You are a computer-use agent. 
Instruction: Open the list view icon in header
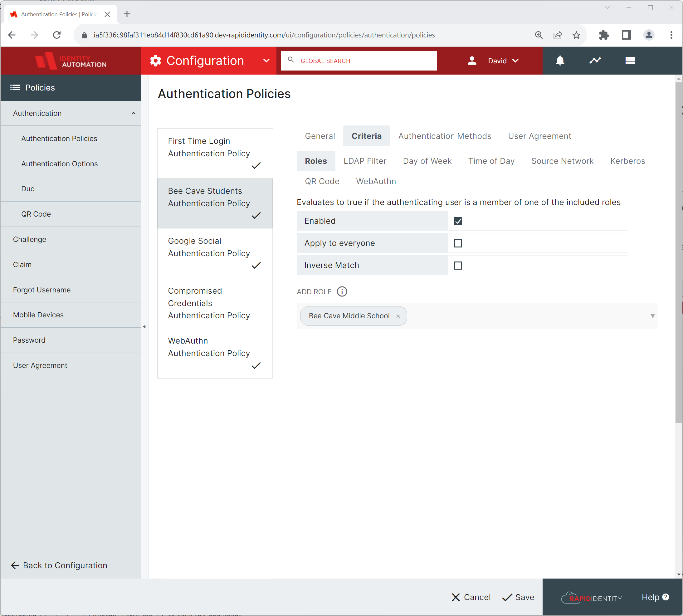(x=630, y=61)
